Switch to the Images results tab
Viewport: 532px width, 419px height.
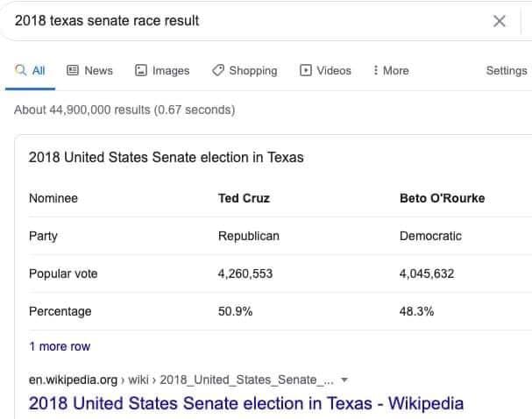pyautogui.click(x=162, y=71)
